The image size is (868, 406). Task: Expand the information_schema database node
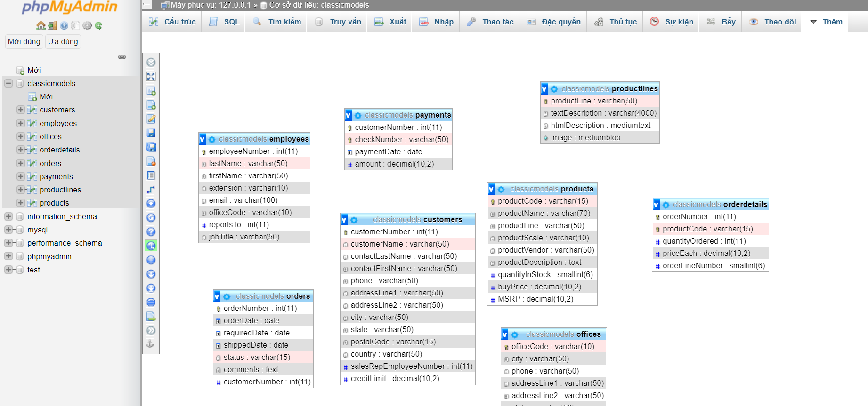tap(8, 216)
